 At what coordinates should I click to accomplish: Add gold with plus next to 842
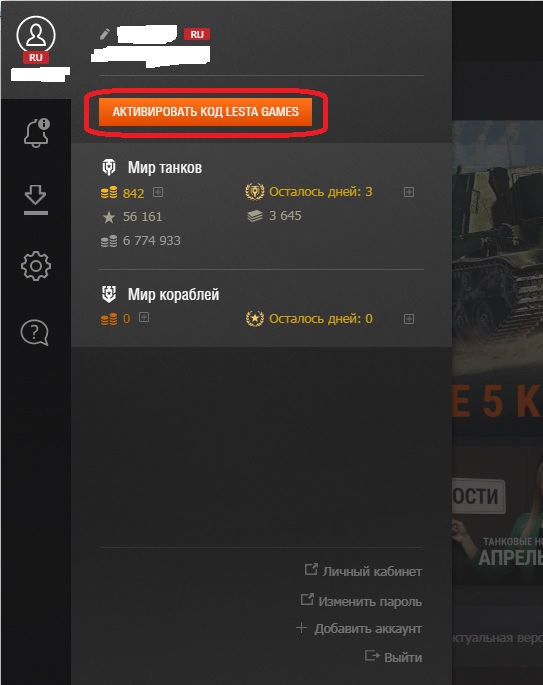point(158,192)
